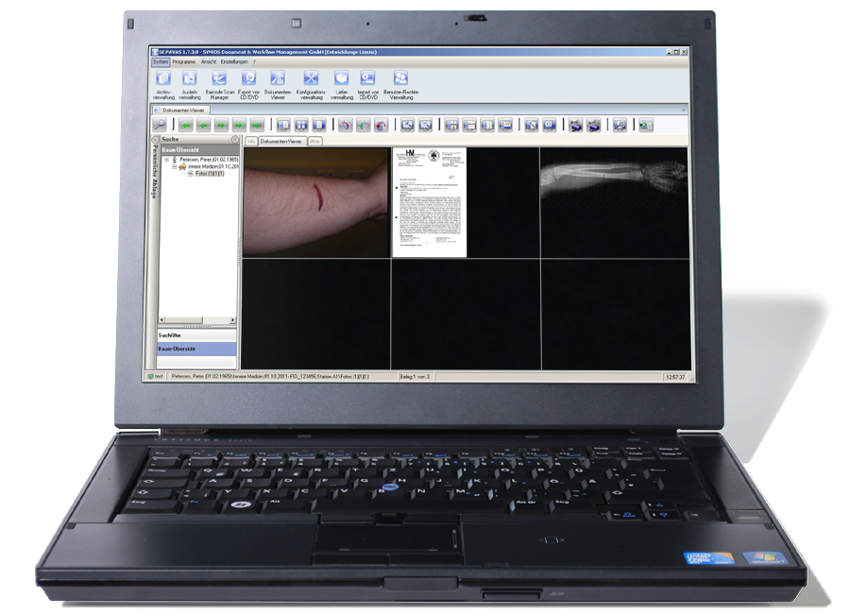850x616 pixels.
Task: Jump to first document with green arrow
Action: (186, 126)
